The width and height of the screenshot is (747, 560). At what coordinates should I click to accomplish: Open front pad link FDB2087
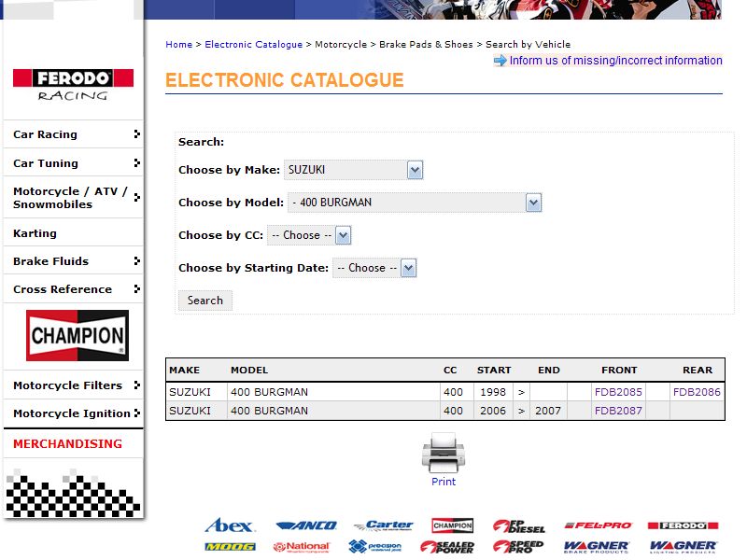tap(618, 411)
